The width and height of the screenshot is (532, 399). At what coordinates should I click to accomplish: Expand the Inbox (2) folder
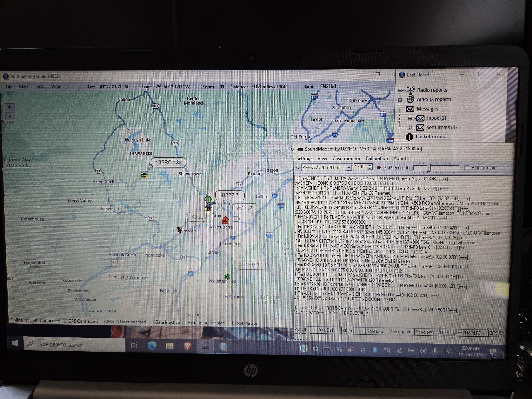(410, 118)
